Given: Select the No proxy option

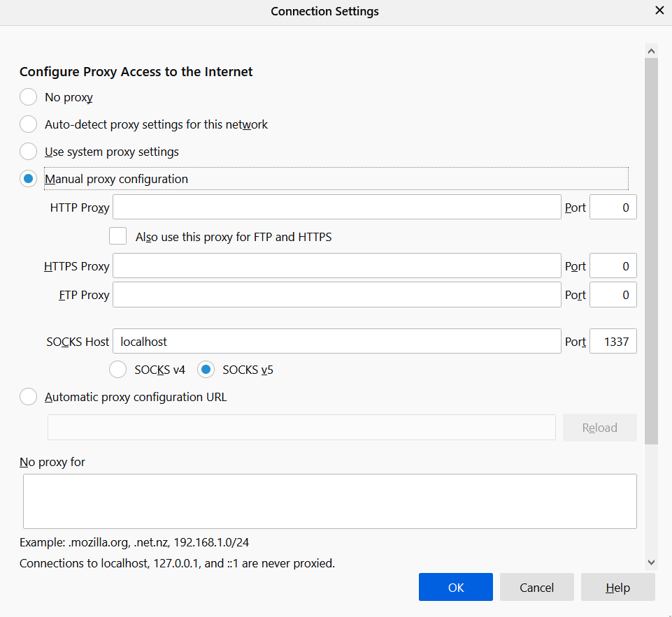Looking at the screenshot, I should pyautogui.click(x=29, y=97).
